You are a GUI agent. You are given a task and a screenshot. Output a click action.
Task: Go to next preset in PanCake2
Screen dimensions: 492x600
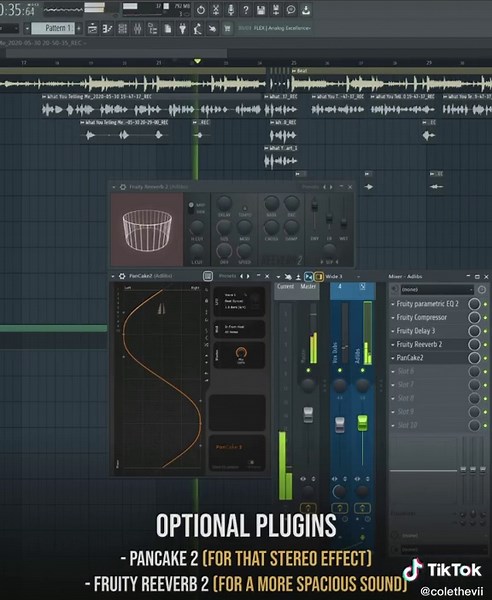(x=248, y=276)
